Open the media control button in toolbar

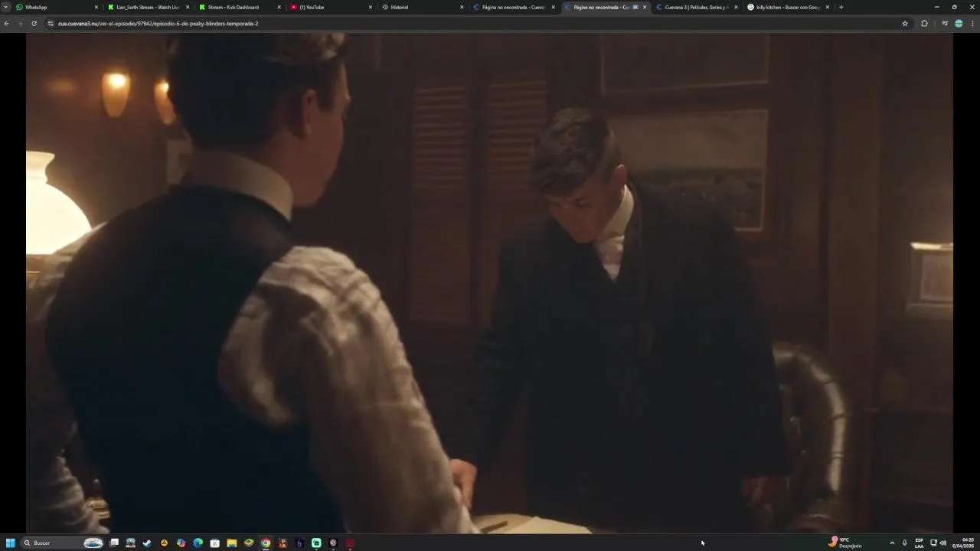(945, 24)
